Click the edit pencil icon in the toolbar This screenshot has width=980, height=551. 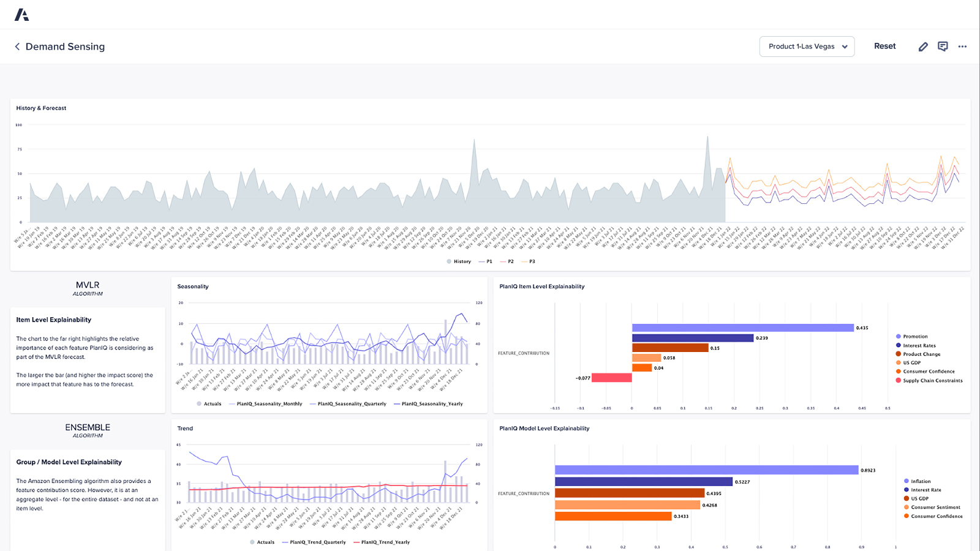(923, 46)
